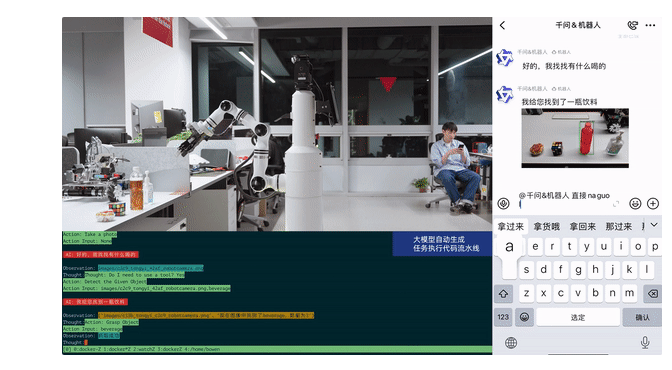The width and height of the screenshot is (672, 370).
Task: Open the emoji picker next to message field
Action: tap(635, 203)
